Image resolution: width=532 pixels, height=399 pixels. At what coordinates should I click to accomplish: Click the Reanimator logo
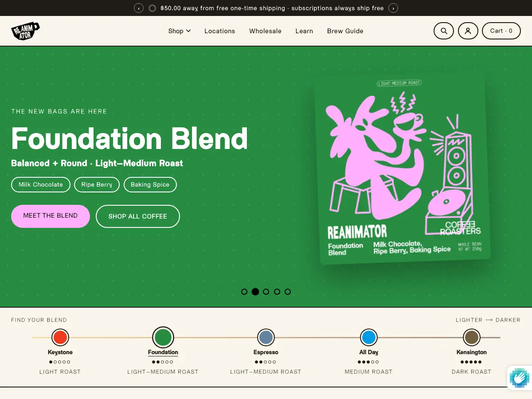(26, 31)
